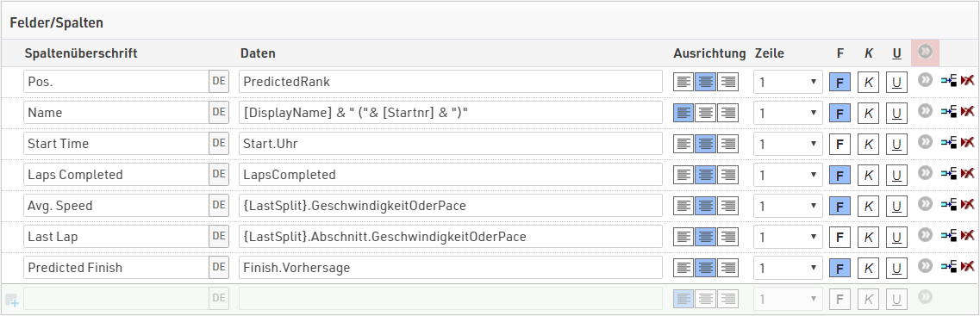Image resolution: width=980 pixels, height=316 pixels.
Task: Open advanced settings arrow in Last Lap row
Action: coord(925,234)
